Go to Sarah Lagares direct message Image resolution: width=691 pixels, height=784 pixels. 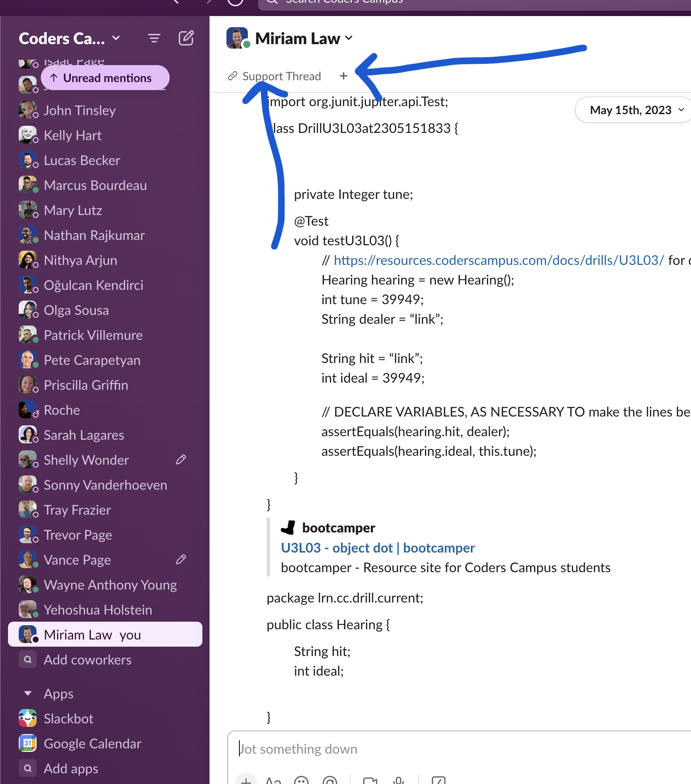tap(105, 435)
